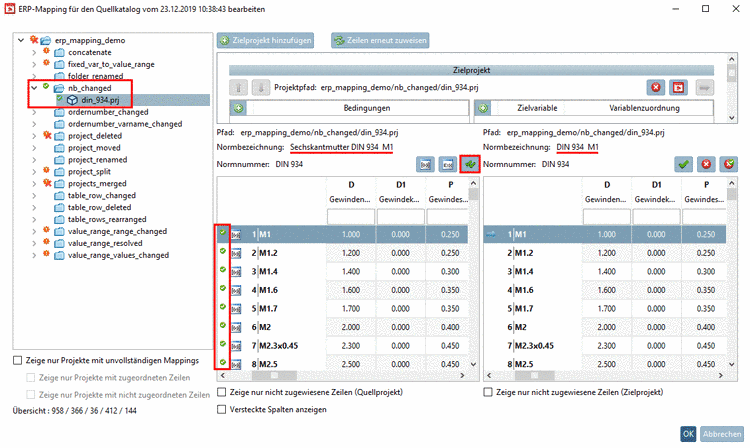Click the grey arrow icon beside Projektpfad
The image size is (750, 448).
point(704,87)
